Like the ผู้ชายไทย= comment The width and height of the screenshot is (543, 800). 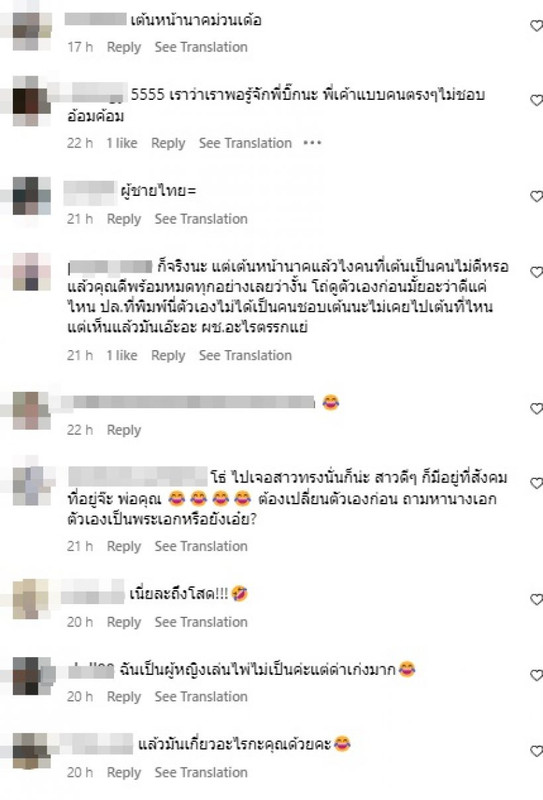click(537, 196)
